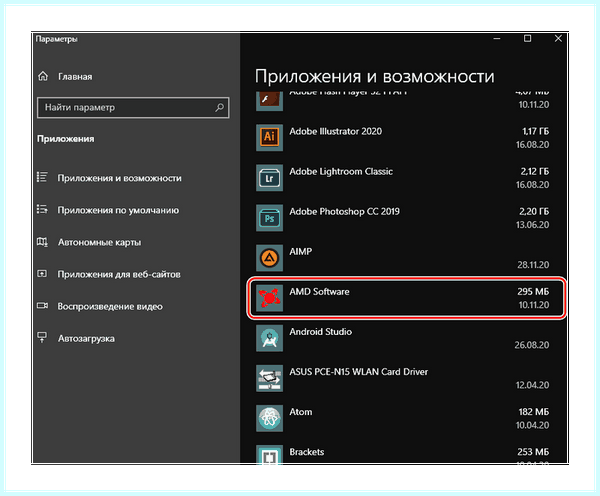Select the Приложения и возможности list icon
The width and height of the screenshot is (600, 496).
click(x=42, y=177)
